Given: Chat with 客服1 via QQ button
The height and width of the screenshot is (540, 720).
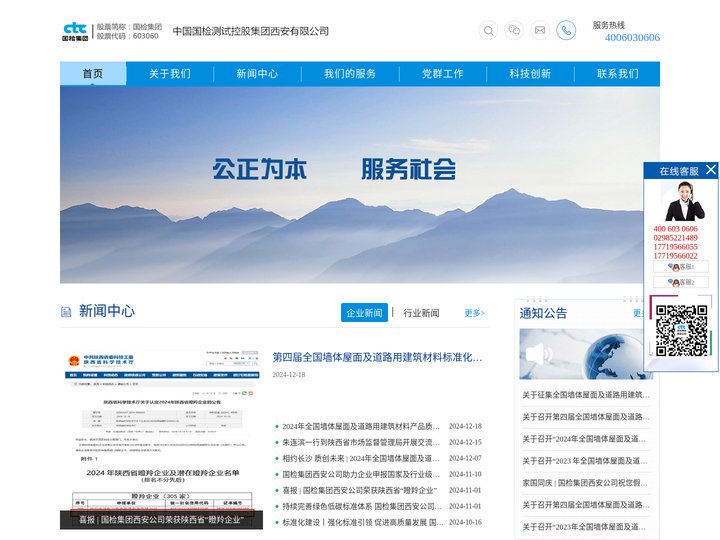Looking at the screenshot, I should (681, 267).
